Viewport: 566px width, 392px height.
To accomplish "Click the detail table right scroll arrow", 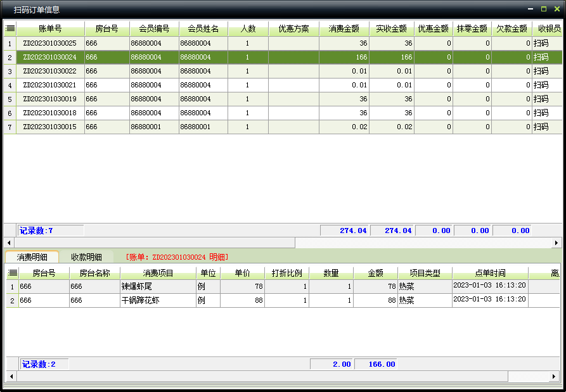I will point(554,377).
